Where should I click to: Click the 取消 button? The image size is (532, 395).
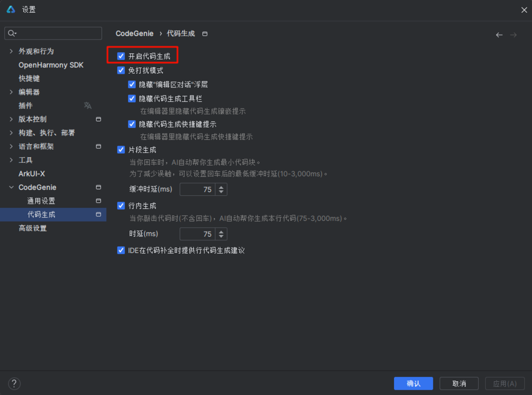click(459, 384)
